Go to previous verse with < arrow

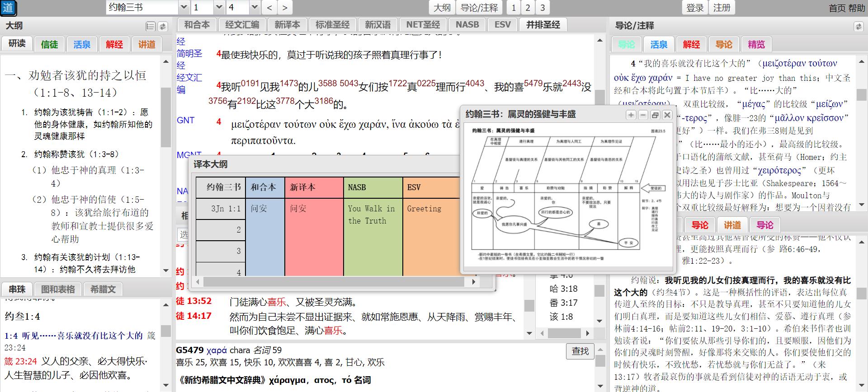pyautogui.click(x=269, y=8)
